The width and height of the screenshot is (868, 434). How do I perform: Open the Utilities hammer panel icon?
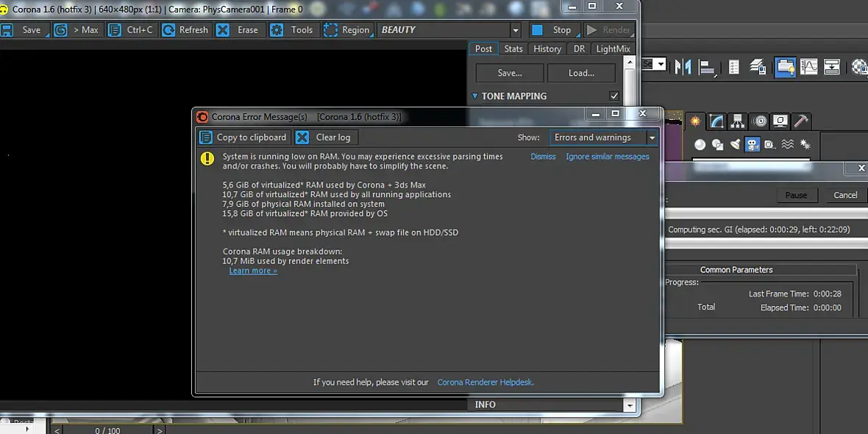801,120
